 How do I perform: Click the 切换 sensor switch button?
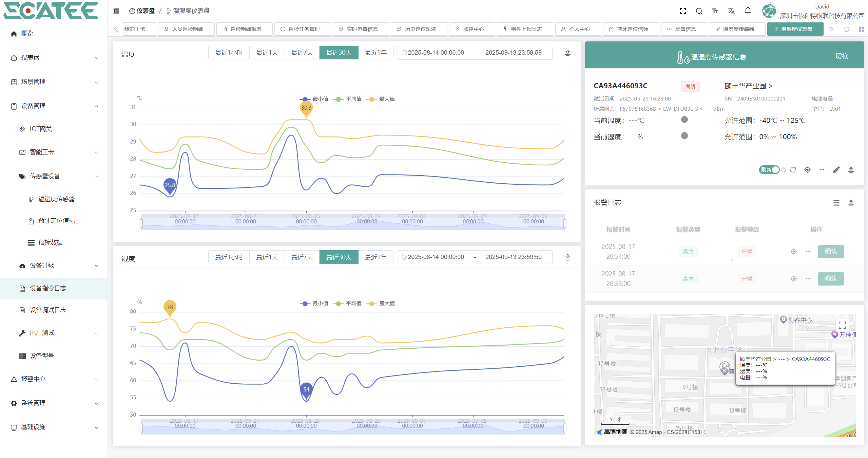pos(842,56)
